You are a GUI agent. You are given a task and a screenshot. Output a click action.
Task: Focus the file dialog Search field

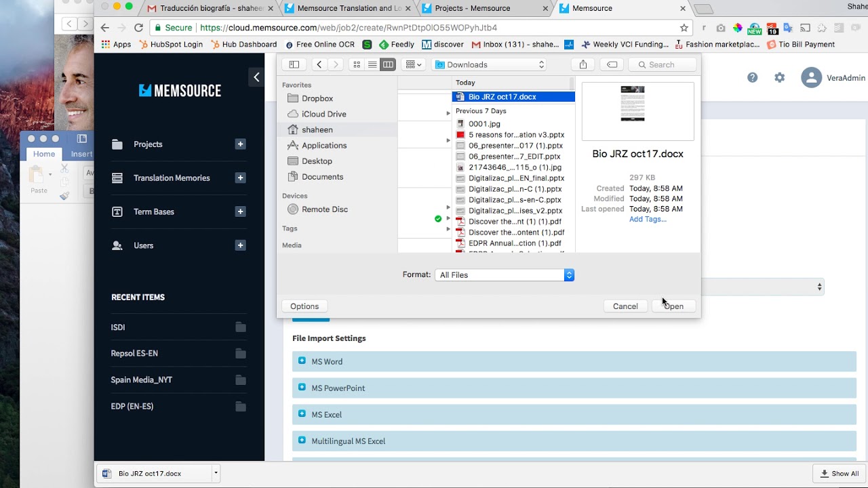tap(663, 64)
